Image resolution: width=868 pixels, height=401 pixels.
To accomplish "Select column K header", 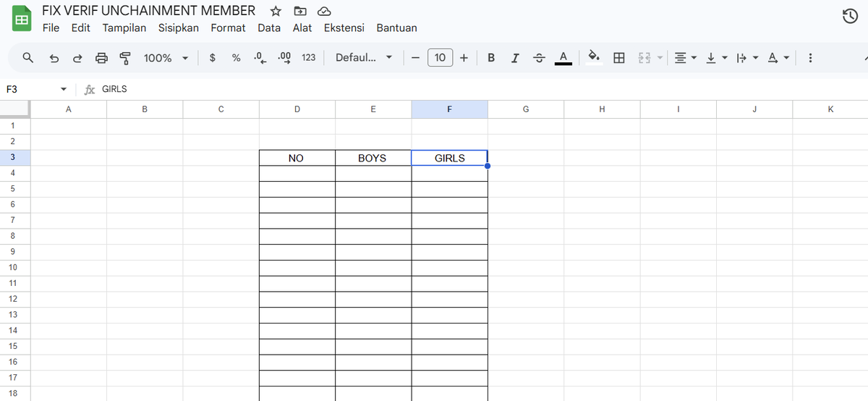I will click(830, 109).
